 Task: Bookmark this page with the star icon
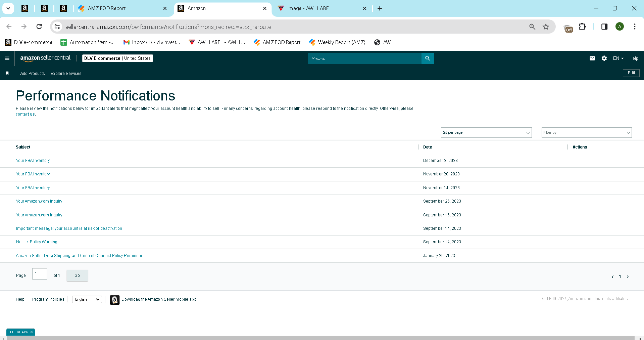[x=546, y=27]
